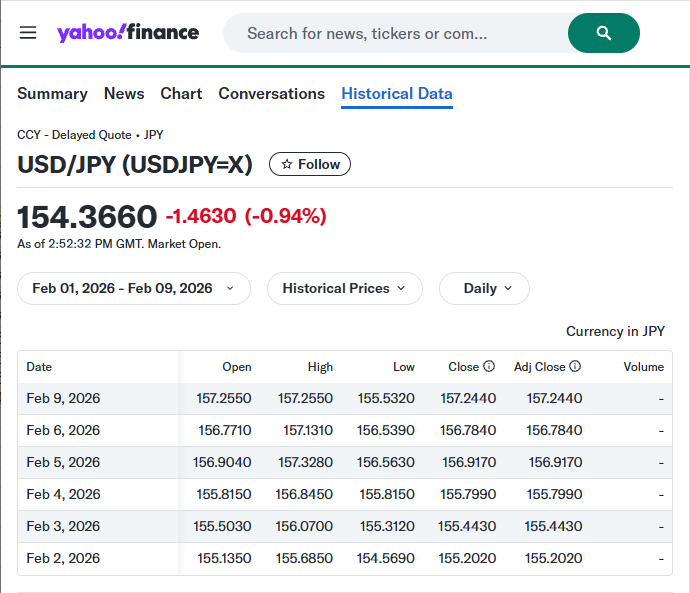This screenshot has width=690, height=593.
Task: Click the Low column header
Action: pos(404,366)
